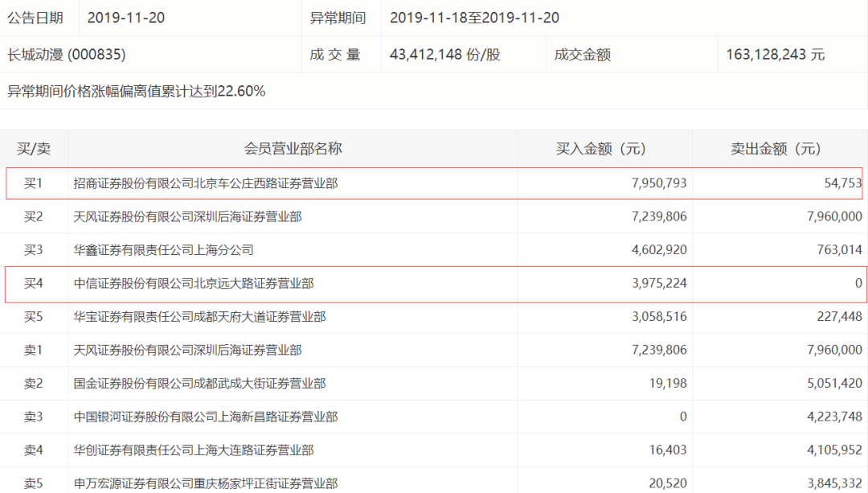Click buy amount "3,058,516"

659,317
